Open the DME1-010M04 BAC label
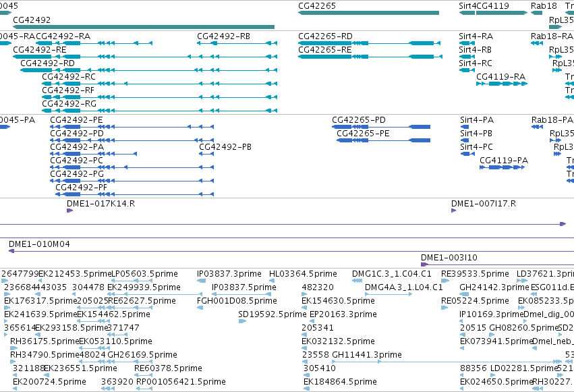The height and width of the screenshot is (392, 574). tap(39, 244)
